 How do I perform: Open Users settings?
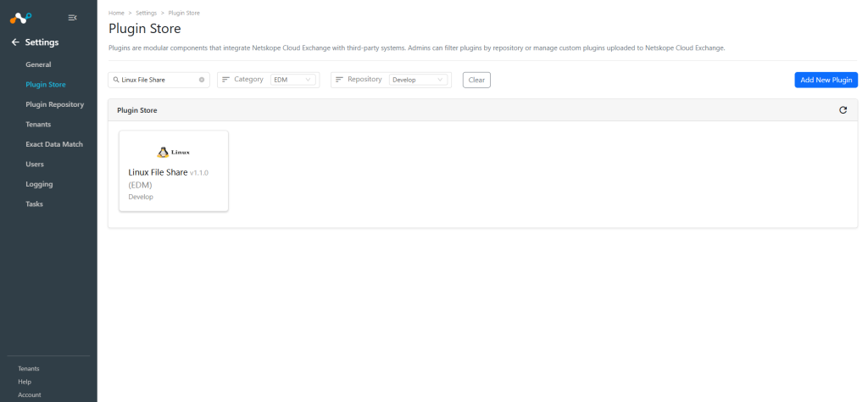point(35,165)
